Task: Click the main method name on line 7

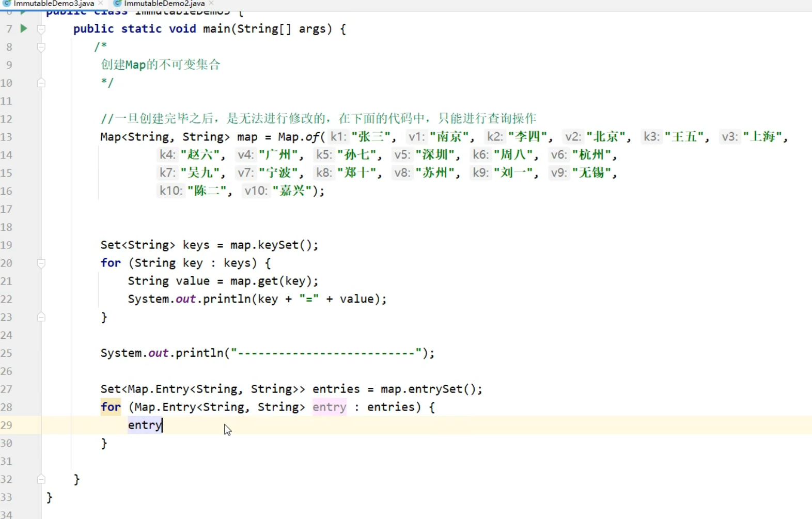Action: click(x=216, y=29)
